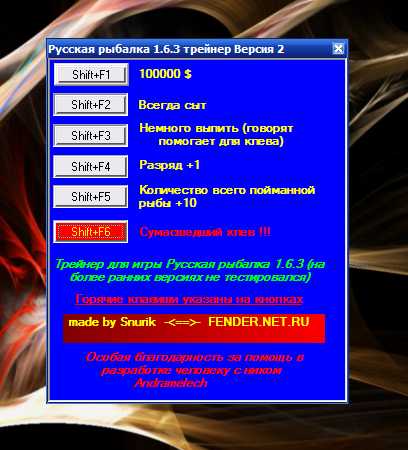Visit the FENDER.NET.RU text in banner
The image size is (408, 450).
(259, 322)
